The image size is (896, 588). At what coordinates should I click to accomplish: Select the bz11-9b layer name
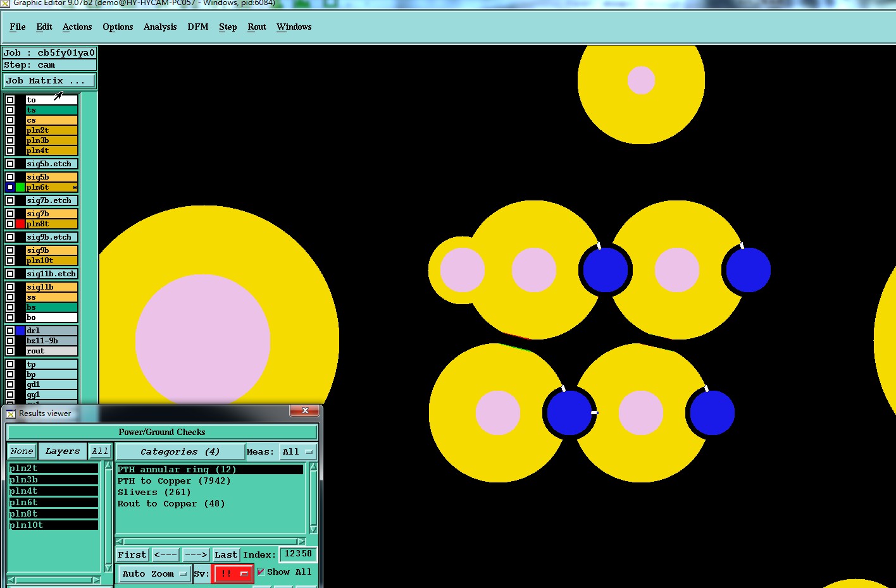[52, 341]
